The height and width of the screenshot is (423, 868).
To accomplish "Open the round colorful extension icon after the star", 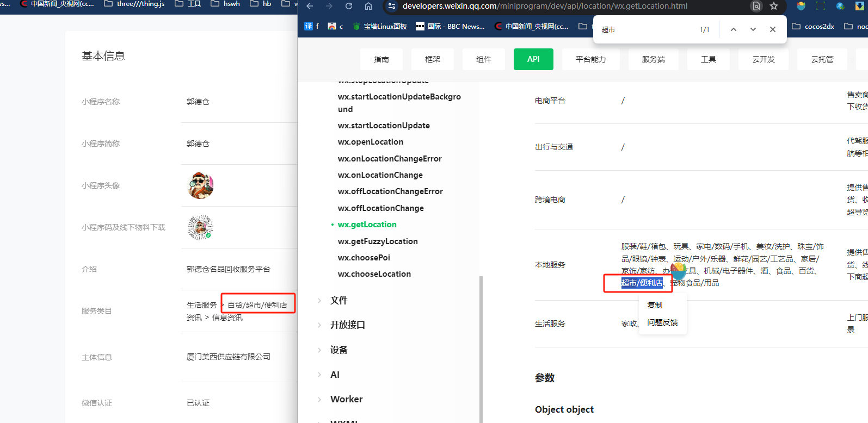I will tap(801, 6).
